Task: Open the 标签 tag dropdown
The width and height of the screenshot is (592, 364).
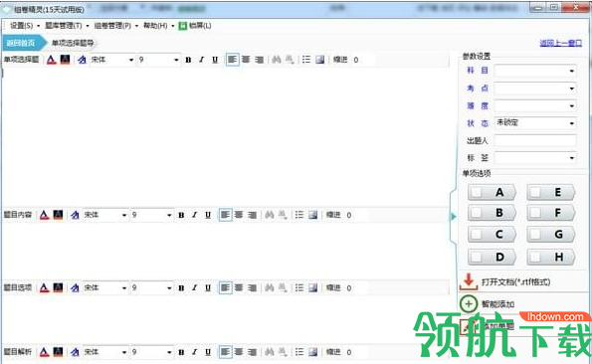Action: tap(572, 158)
